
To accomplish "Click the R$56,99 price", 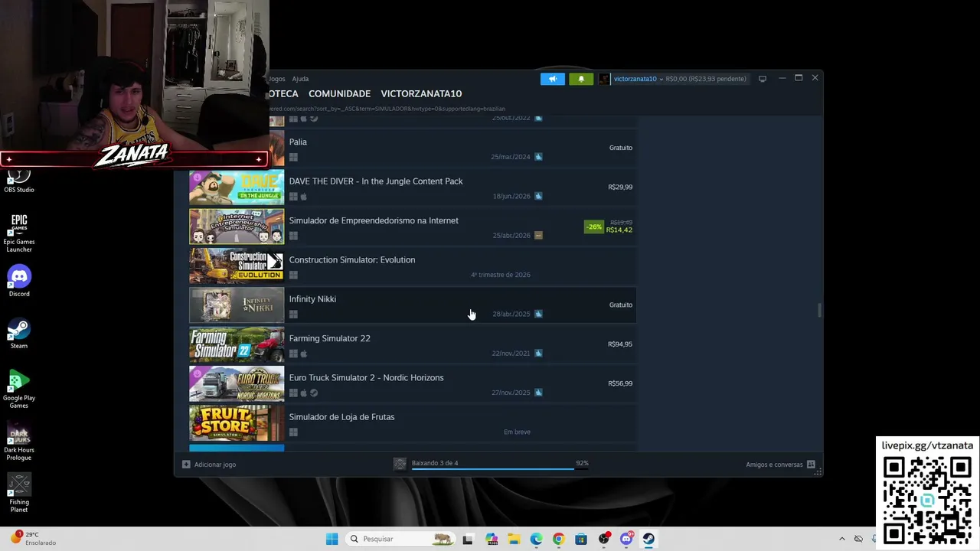I will tap(620, 383).
